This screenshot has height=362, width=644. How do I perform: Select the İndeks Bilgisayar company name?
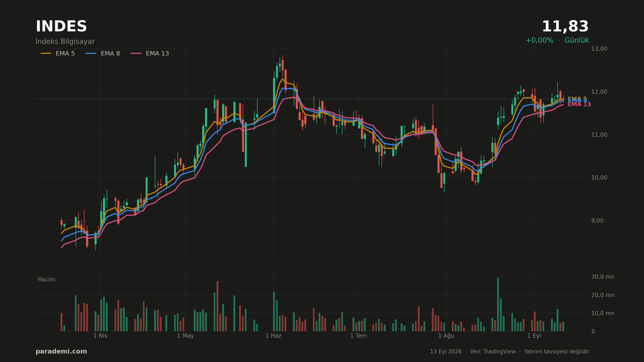pos(65,41)
